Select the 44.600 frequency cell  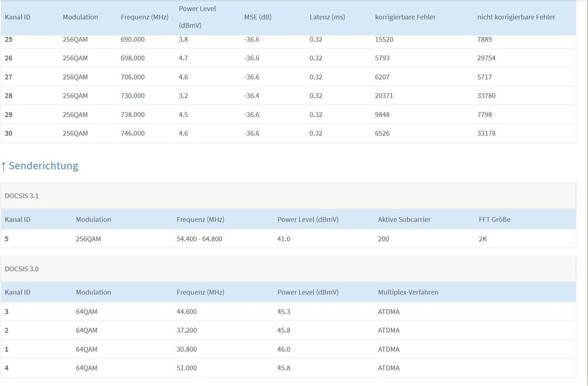[x=187, y=312]
